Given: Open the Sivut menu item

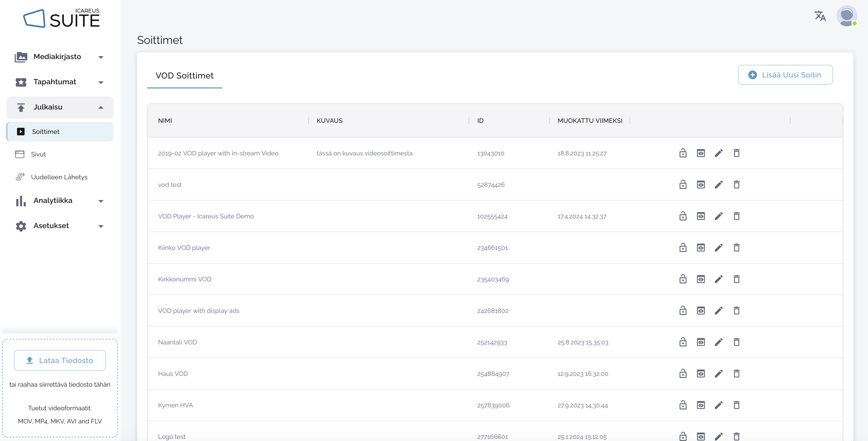Looking at the screenshot, I should [38, 155].
